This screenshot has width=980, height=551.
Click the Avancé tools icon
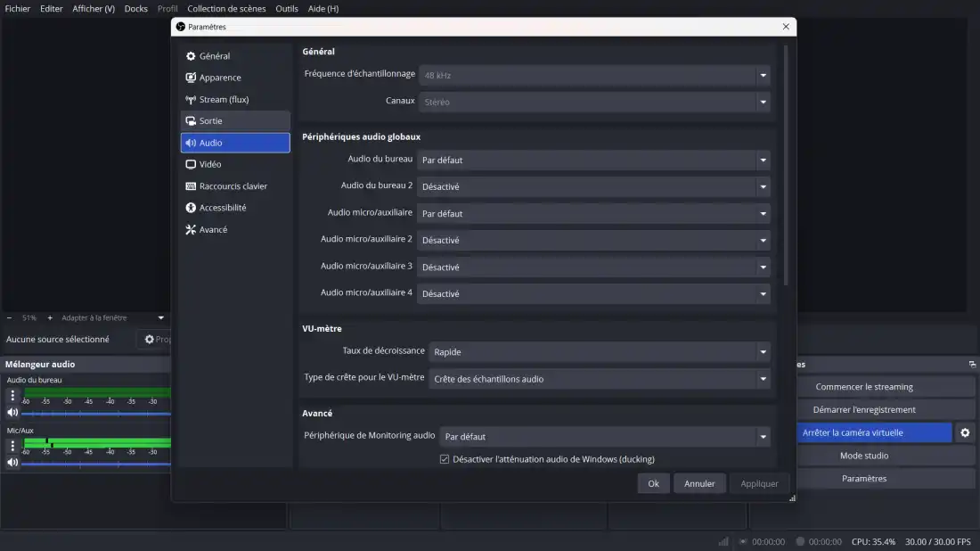(x=191, y=230)
